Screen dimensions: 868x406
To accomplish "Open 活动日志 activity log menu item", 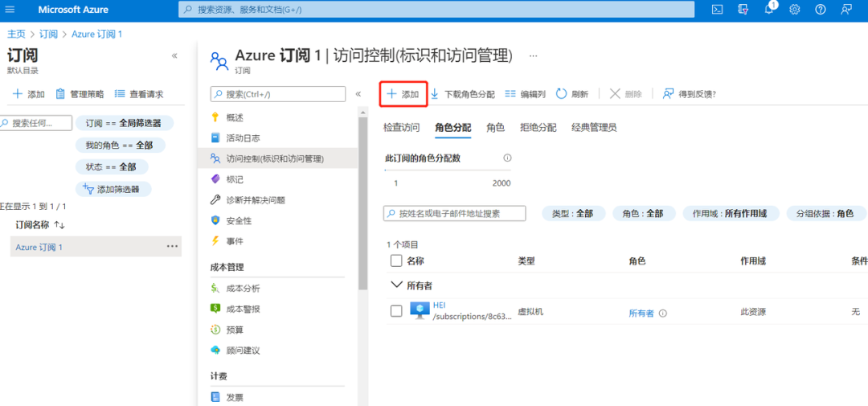I will [x=235, y=138].
